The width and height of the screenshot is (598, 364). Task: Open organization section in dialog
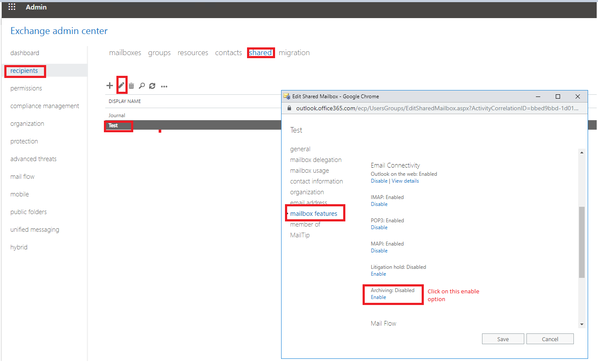point(307,192)
